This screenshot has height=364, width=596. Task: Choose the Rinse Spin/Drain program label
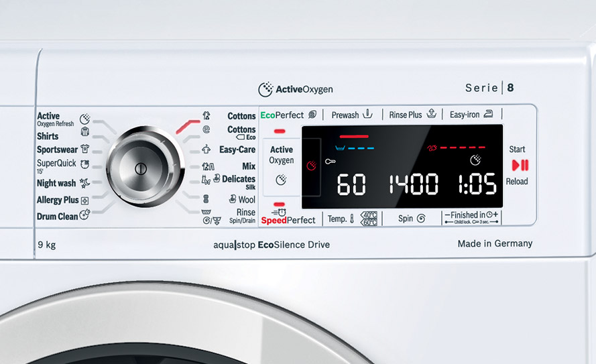click(x=243, y=215)
